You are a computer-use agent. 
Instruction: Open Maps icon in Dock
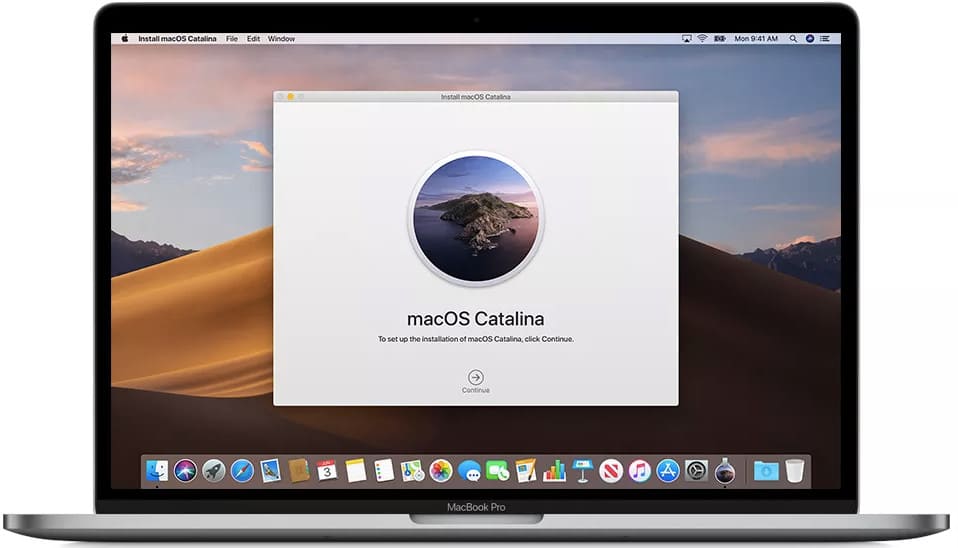coord(412,471)
